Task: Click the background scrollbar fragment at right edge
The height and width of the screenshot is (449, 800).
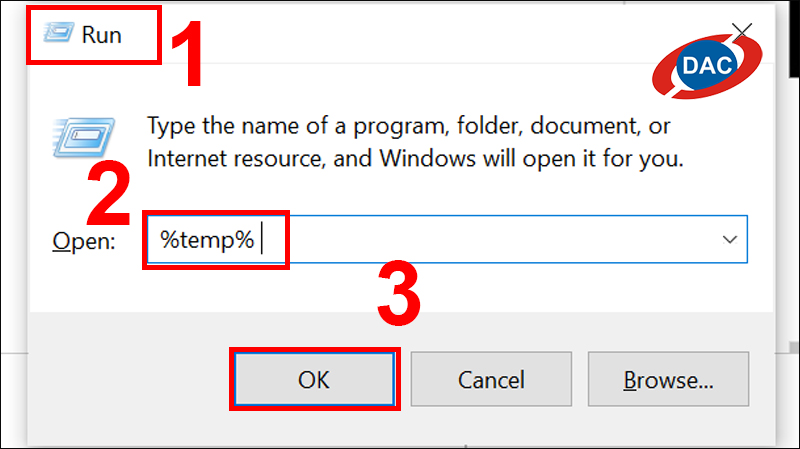Action: click(792, 347)
